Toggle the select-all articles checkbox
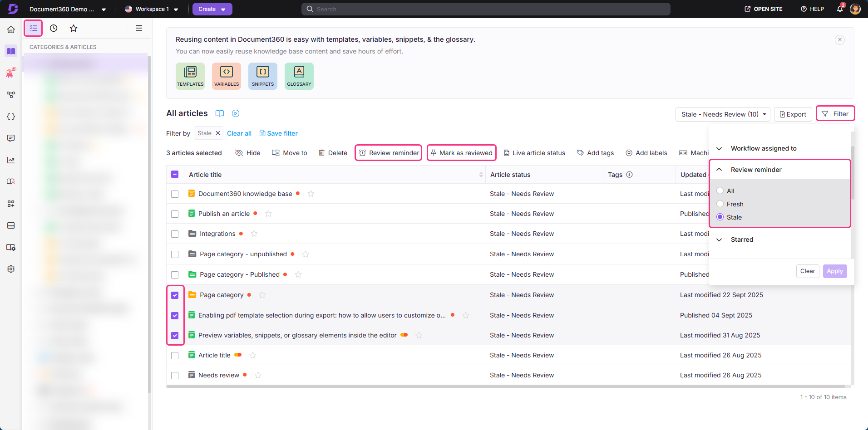868x430 pixels. 175,174
